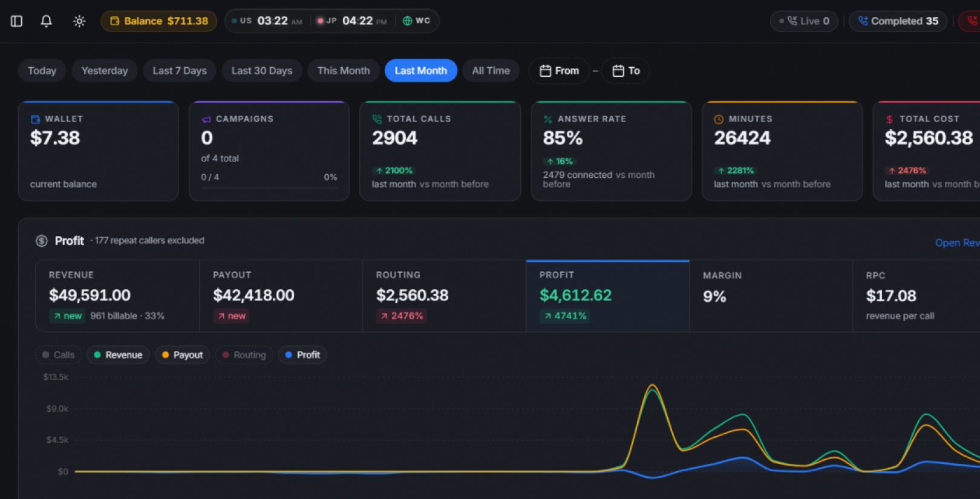Open the Balance $711.38 badge

pos(158,21)
